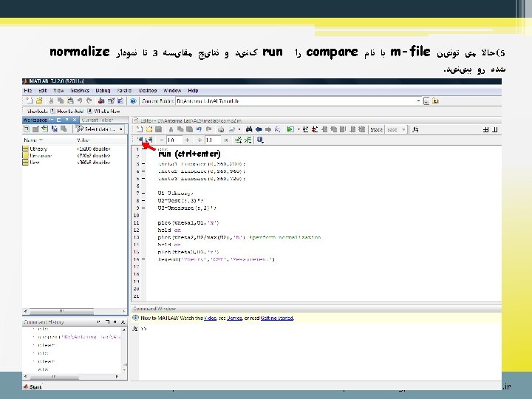The width and height of the screenshot is (532, 399).
Task: Open the File menu
Action: click(x=28, y=91)
